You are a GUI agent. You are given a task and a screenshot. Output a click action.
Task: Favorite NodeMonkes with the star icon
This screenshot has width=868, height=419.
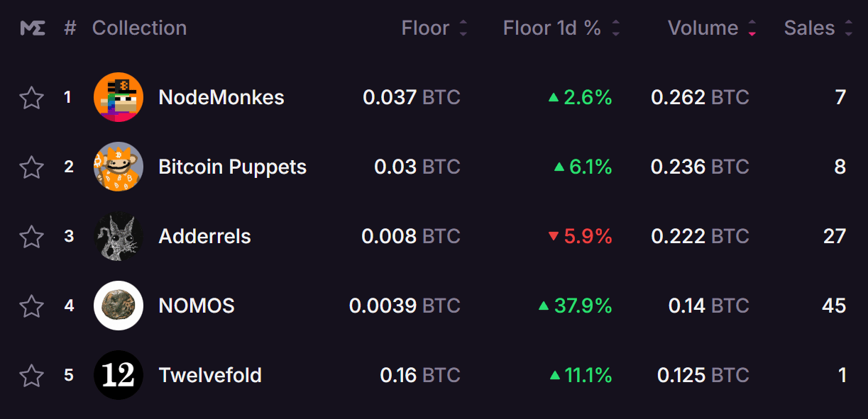tap(31, 97)
